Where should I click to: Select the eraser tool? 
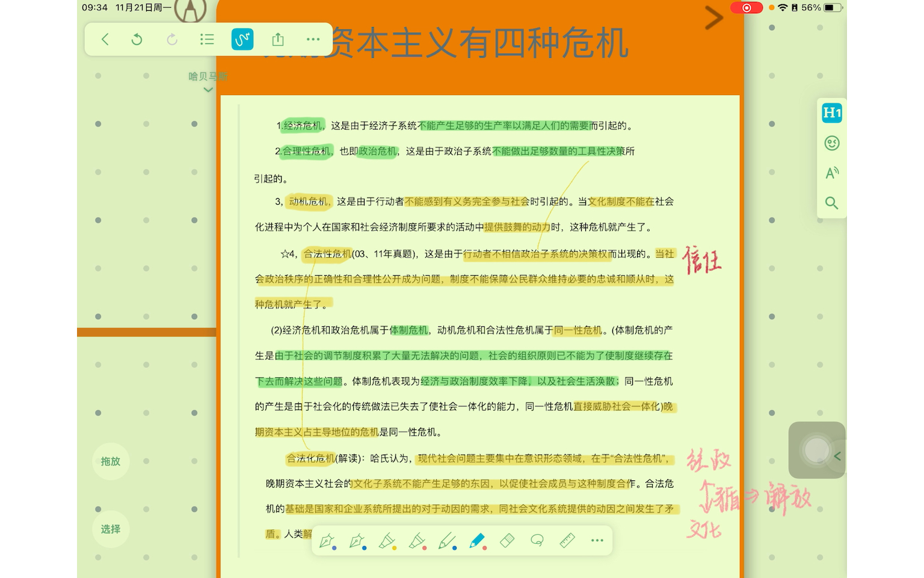click(507, 541)
